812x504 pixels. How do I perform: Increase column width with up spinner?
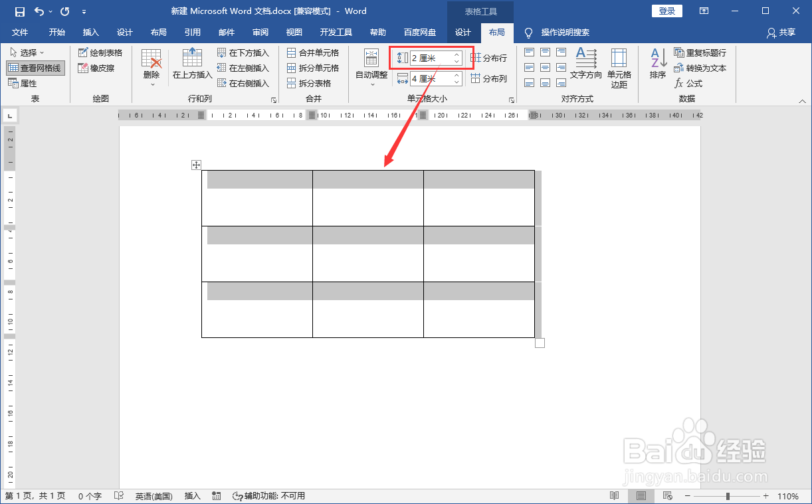click(457, 76)
